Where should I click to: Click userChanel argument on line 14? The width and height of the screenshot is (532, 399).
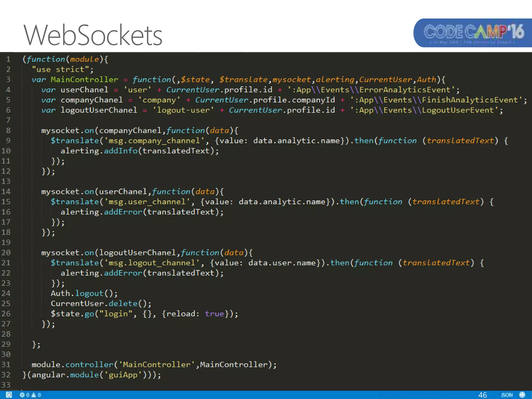pos(123,192)
